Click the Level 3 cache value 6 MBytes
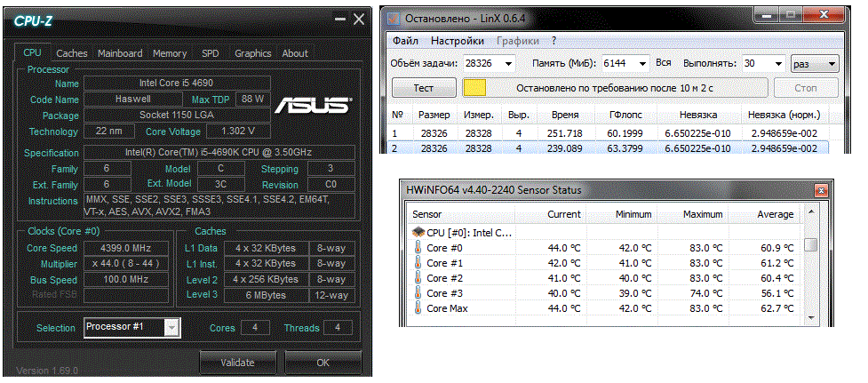Image resolution: width=868 pixels, height=383 pixels. click(266, 295)
